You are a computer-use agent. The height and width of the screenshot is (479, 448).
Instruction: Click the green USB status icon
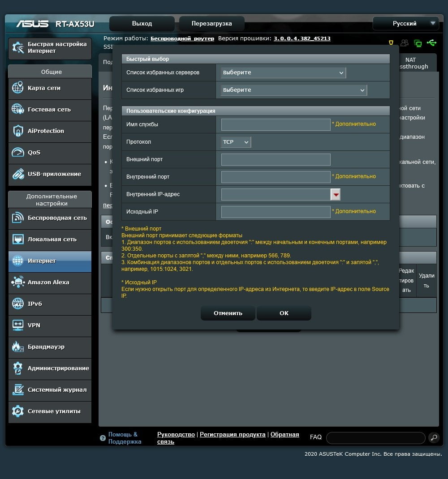coord(432,43)
